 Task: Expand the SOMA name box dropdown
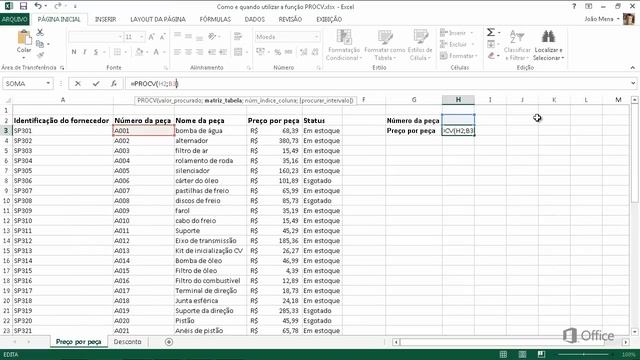[48, 84]
